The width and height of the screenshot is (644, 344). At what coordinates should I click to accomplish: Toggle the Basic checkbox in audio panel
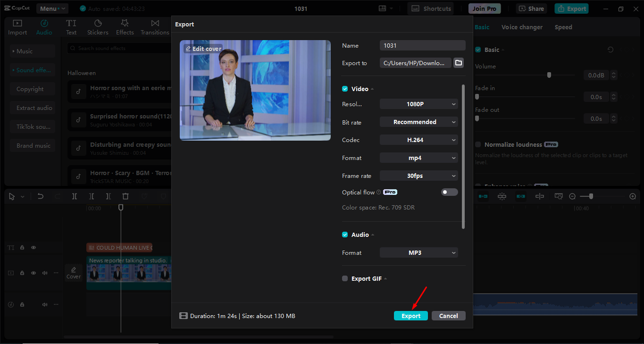pyautogui.click(x=478, y=49)
